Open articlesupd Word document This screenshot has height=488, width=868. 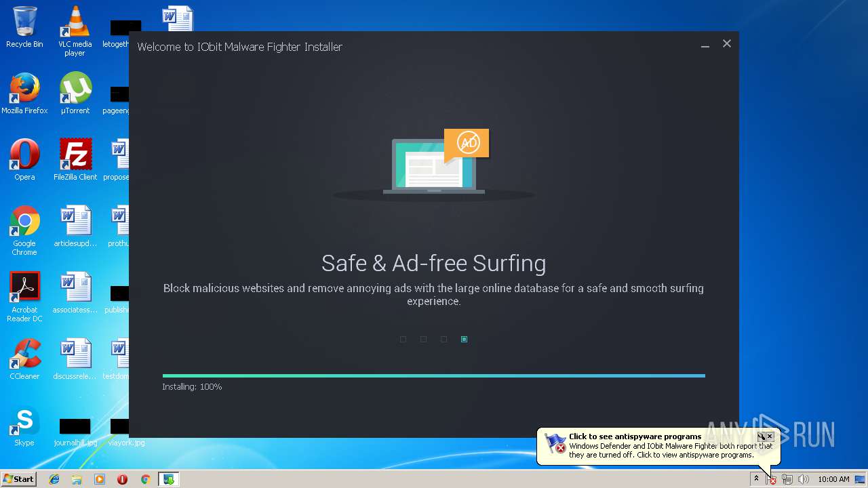(75, 226)
